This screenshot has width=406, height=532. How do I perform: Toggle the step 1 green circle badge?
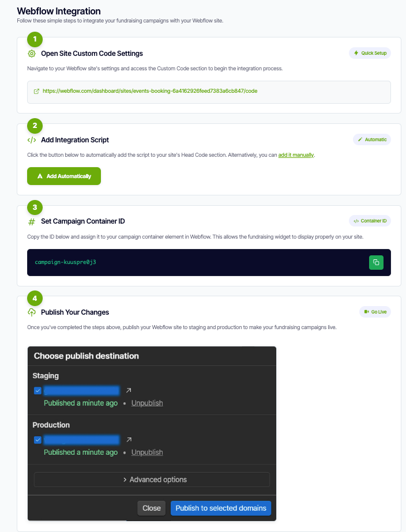pyautogui.click(x=34, y=39)
